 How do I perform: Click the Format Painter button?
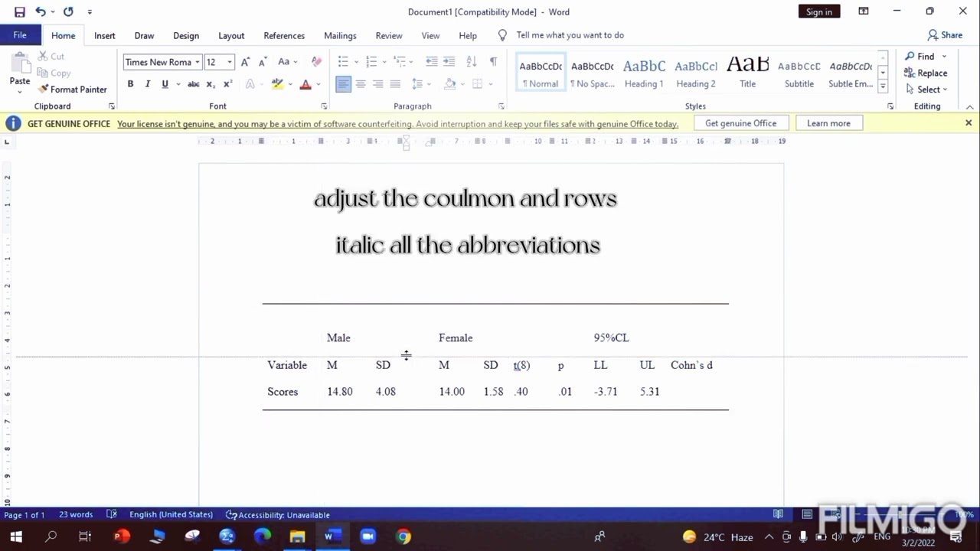coord(72,90)
